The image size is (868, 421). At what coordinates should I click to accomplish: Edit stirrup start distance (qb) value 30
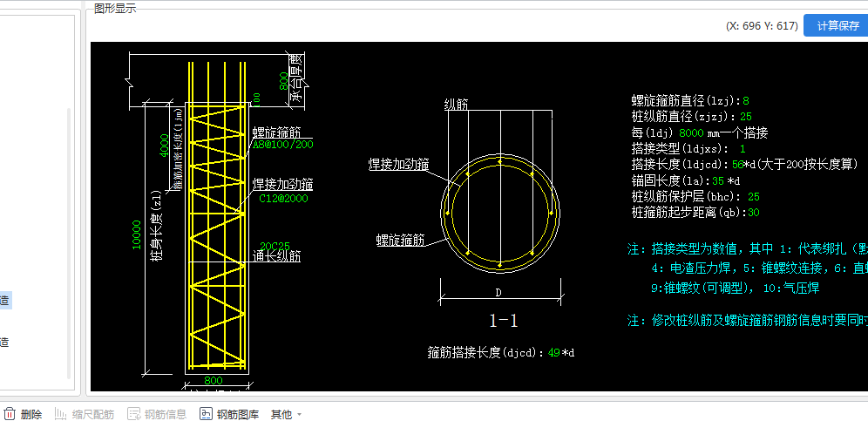754,212
